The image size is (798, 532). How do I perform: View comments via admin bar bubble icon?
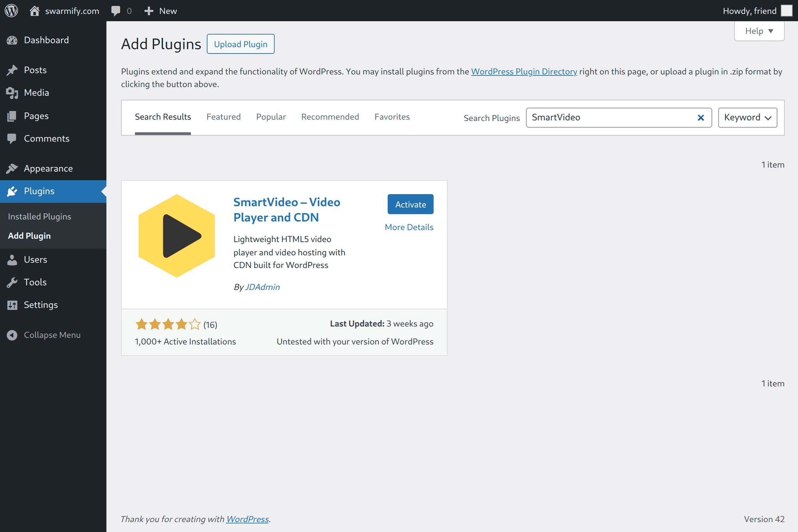coord(116,10)
